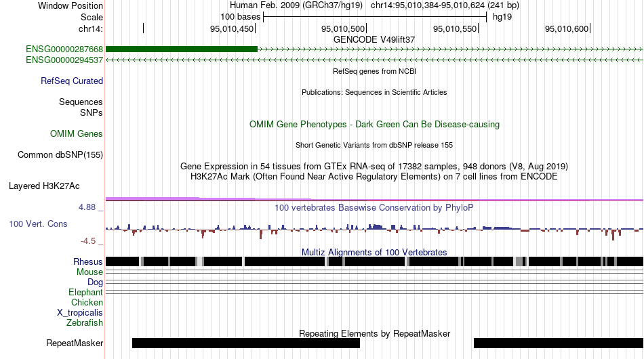The image size is (644, 359).
Task: Click the GENCODE V49lift37 track title
Action: [374, 40]
